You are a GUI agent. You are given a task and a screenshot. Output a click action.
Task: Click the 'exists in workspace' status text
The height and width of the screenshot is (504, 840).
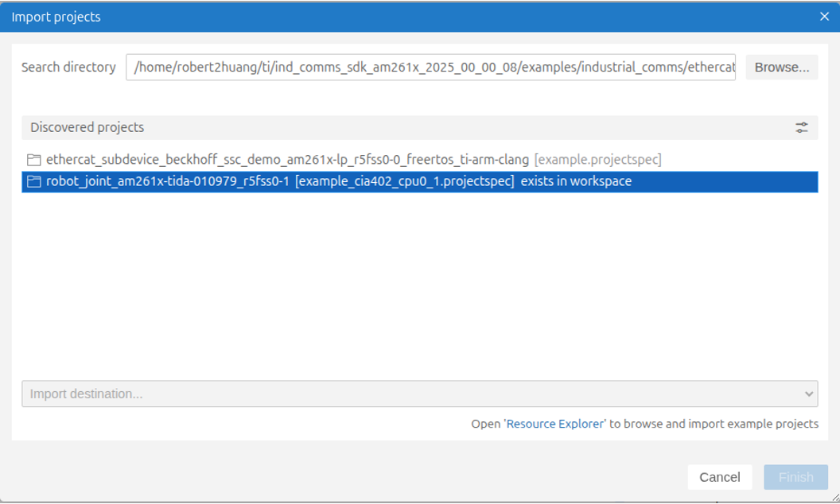[x=576, y=181]
